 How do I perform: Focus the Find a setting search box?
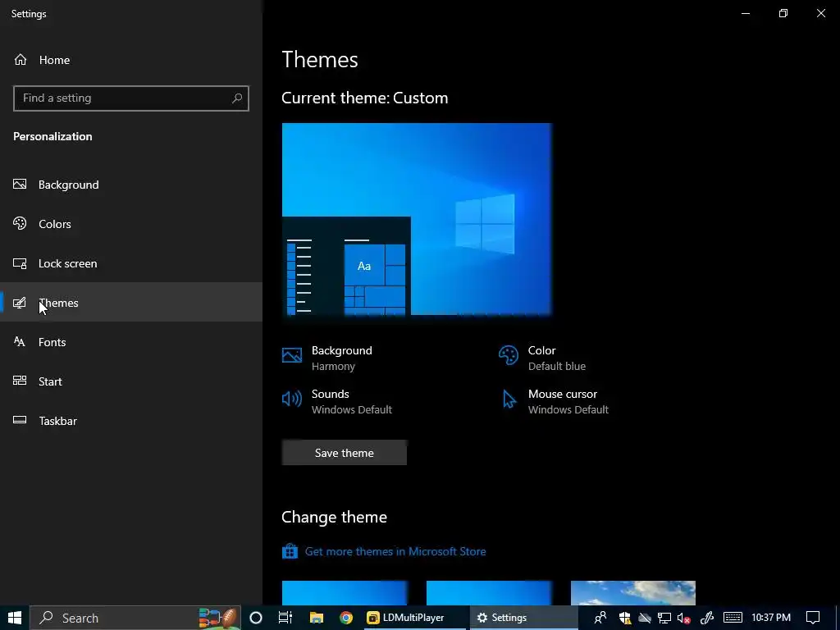point(131,98)
